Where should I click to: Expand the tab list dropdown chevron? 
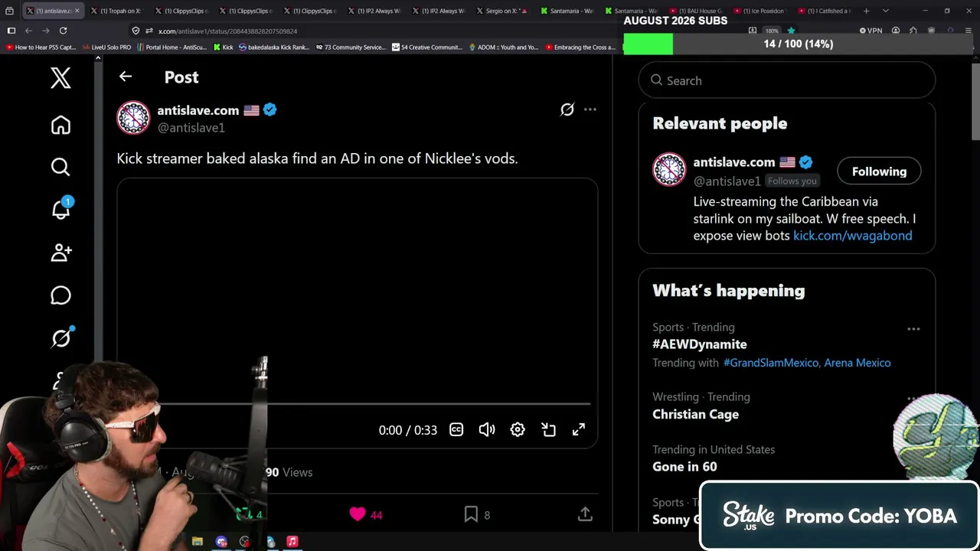(885, 11)
